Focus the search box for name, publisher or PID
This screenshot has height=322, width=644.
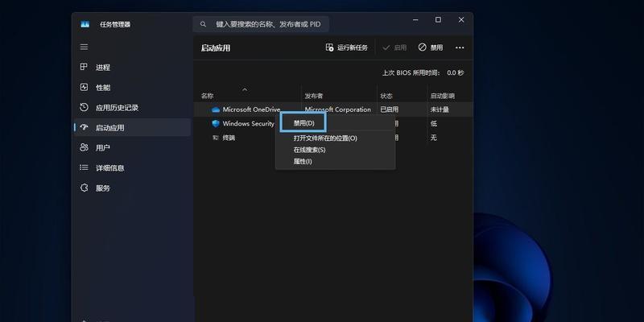tap(261, 24)
